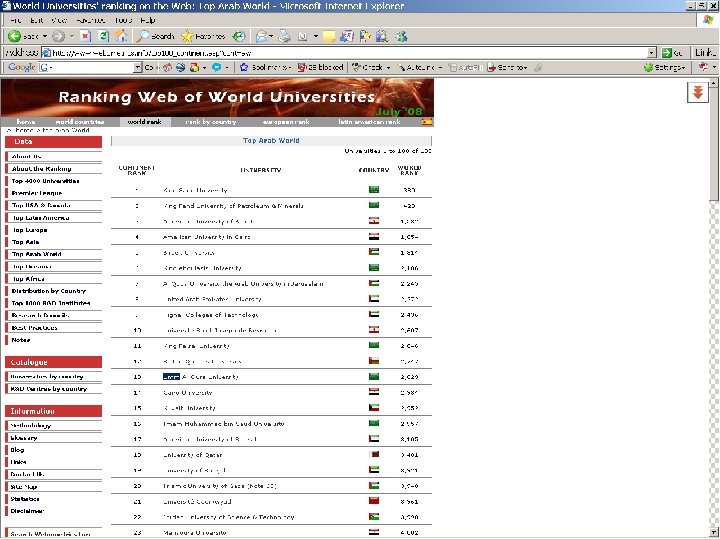Open University of Qatar link

[x=193, y=455]
